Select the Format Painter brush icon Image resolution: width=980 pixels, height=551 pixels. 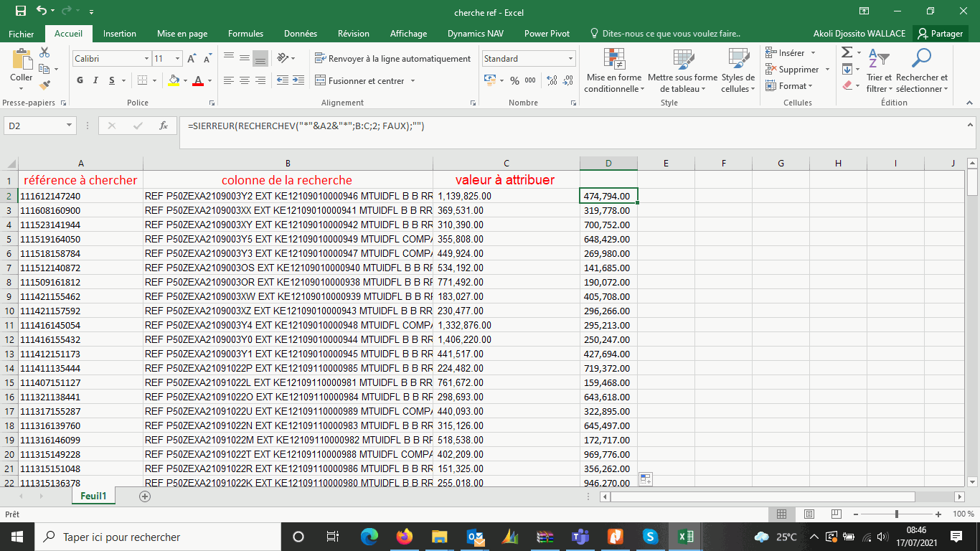tap(44, 85)
